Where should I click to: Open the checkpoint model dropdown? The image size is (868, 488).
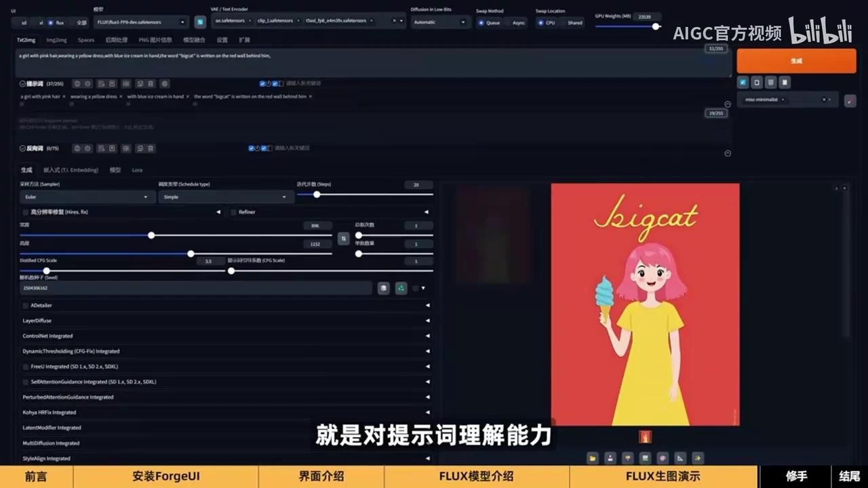(141, 22)
